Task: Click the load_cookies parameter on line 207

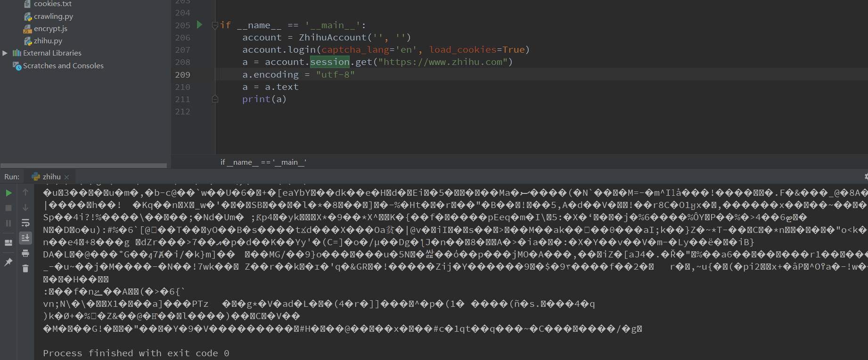Action: [x=463, y=49]
